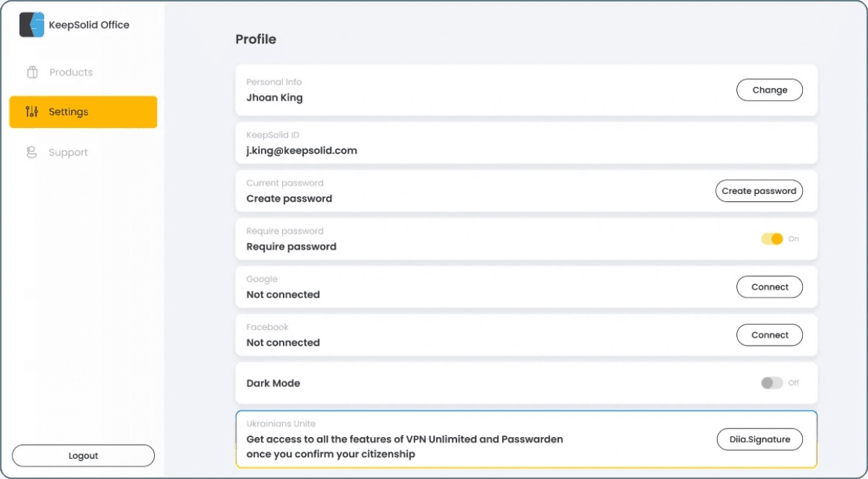Disable the Require password toggle
868x479 pixels.
pyautogui.click(x=773, y=239)
